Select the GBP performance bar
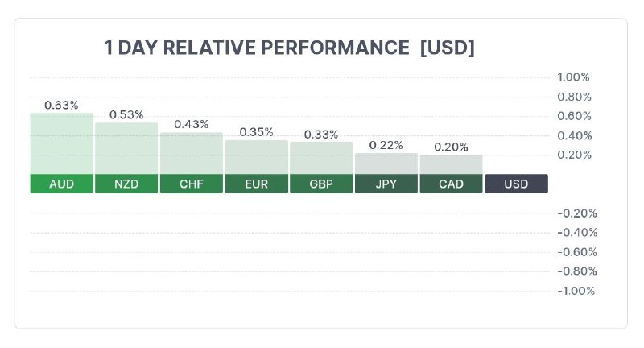Viewport: 644px width, 348px height. (321, 158)
